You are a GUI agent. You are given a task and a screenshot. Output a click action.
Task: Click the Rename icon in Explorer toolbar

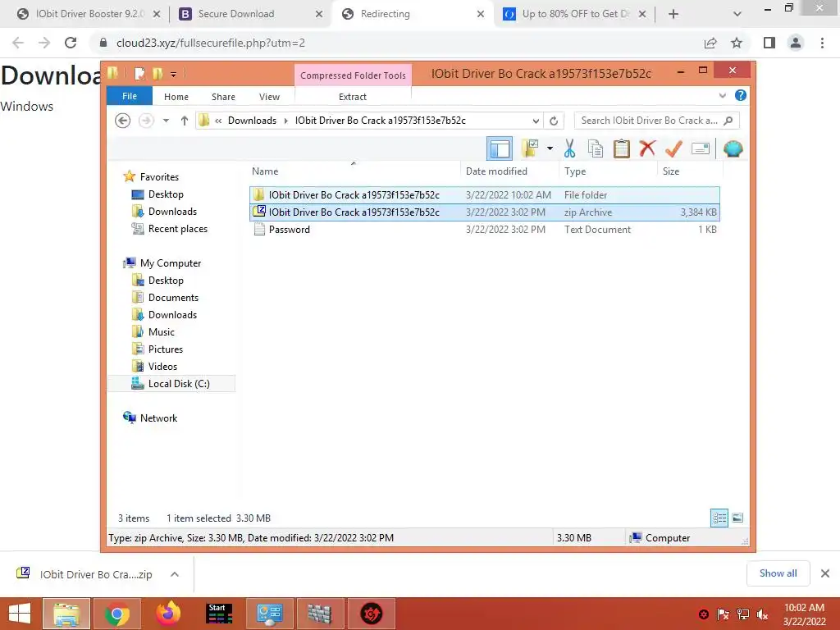701,148
